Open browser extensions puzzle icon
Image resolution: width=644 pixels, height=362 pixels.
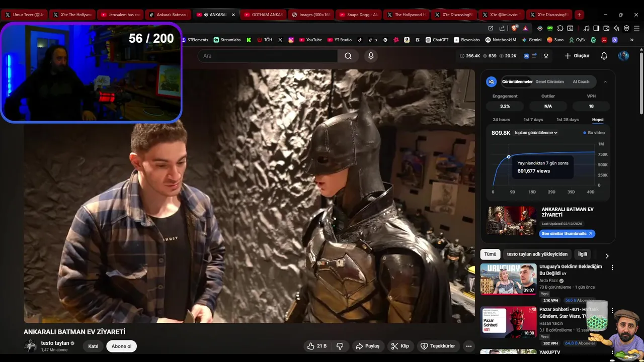(x=560, y=28)
